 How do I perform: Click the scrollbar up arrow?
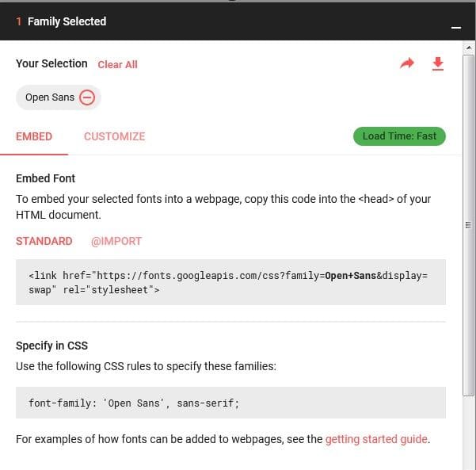(x=469, y=48)
